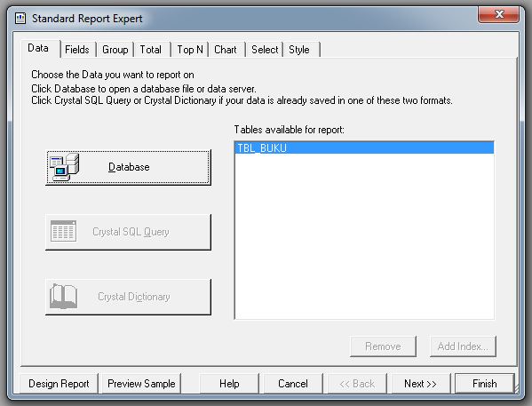Click the Crystal SQL Query grid icon
Image resolution: width=532 pixels, height=406 pixels.
(x=63, y=231)
